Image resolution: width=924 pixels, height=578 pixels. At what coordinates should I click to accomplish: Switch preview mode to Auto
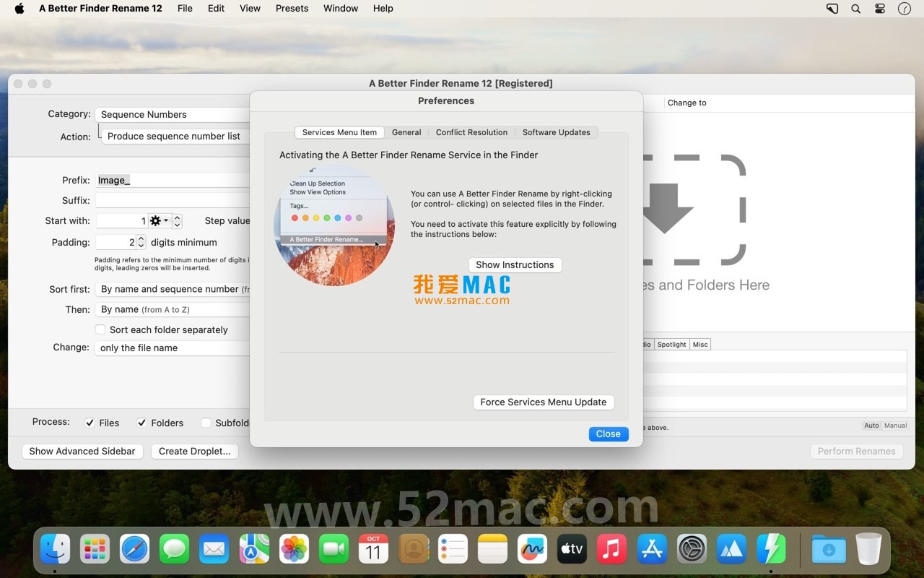[x=871, y=426]
